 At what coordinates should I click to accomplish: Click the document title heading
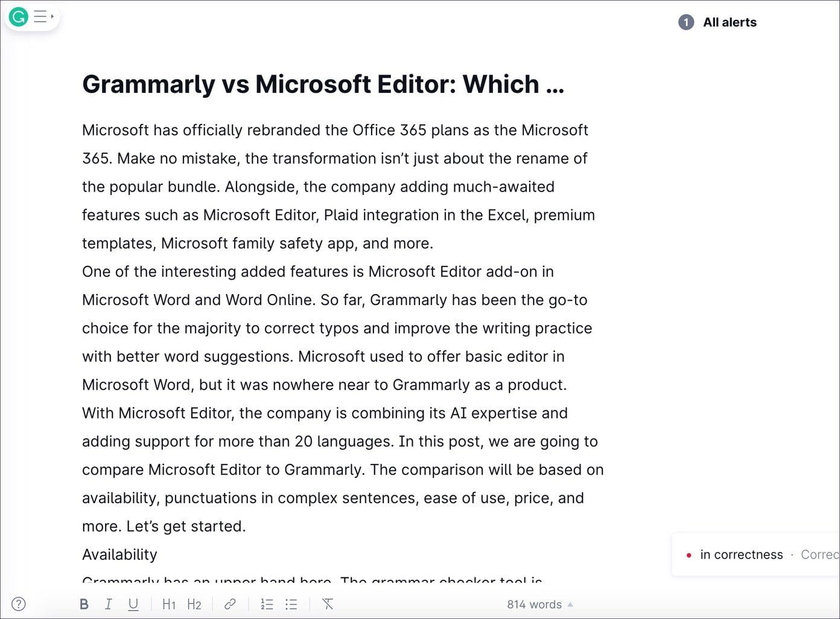click(323, 84)
